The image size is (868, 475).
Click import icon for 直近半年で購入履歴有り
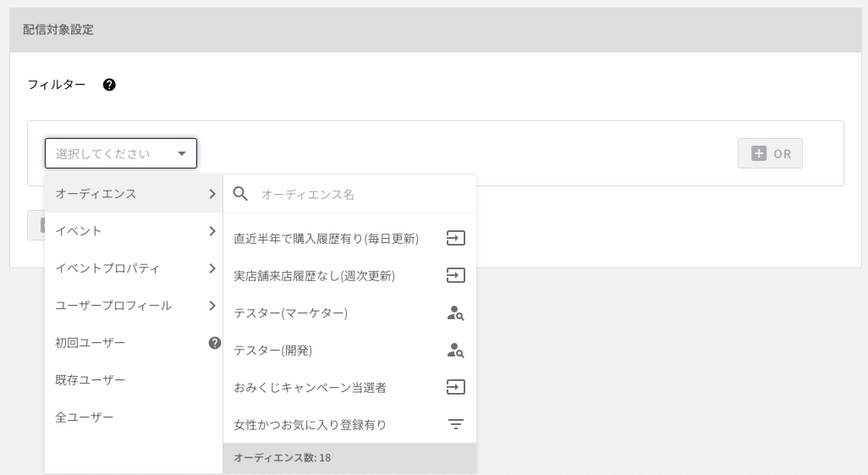pos(456,238)
